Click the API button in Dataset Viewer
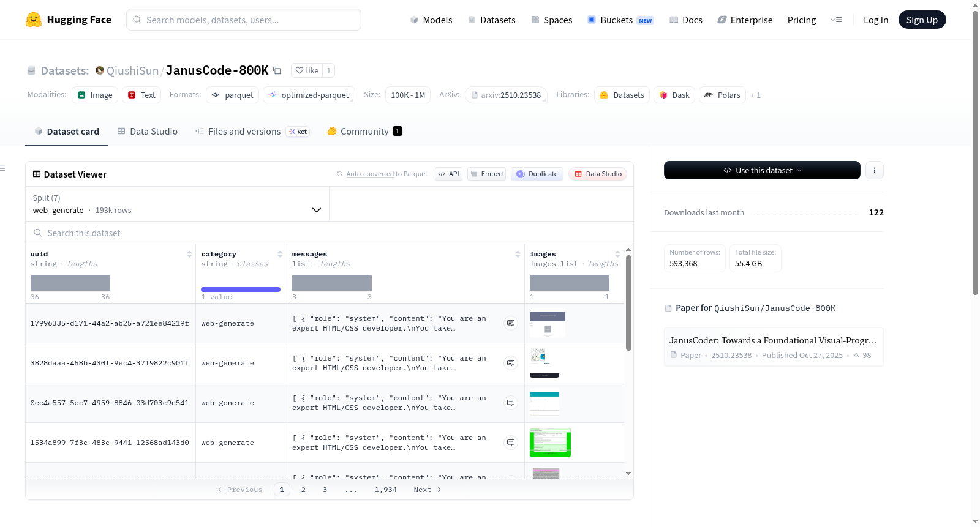Image resolution: width=980 pixels, height=527 pixels. pos(448,174)
